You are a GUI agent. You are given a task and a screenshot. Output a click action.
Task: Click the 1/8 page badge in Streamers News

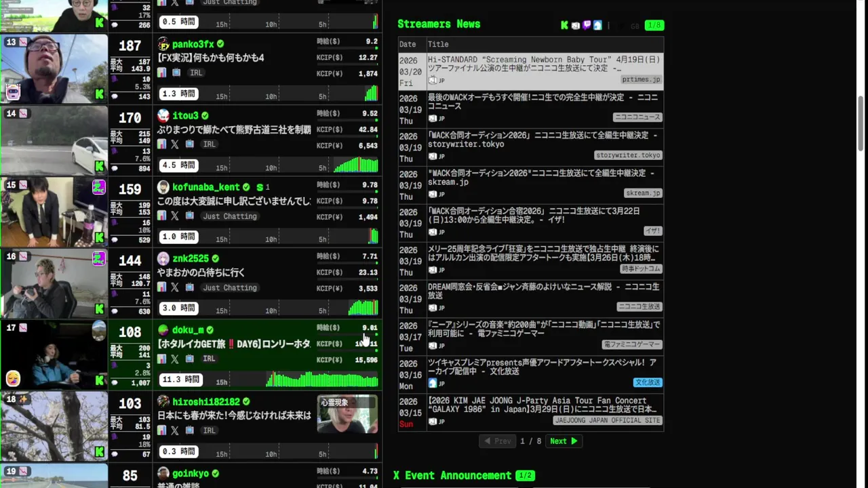point(654,26)
